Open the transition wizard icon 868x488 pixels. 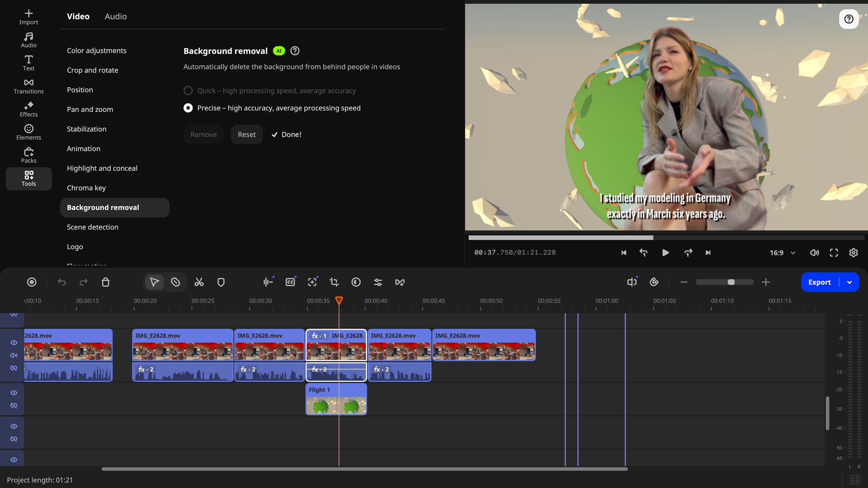click(400, 282)
